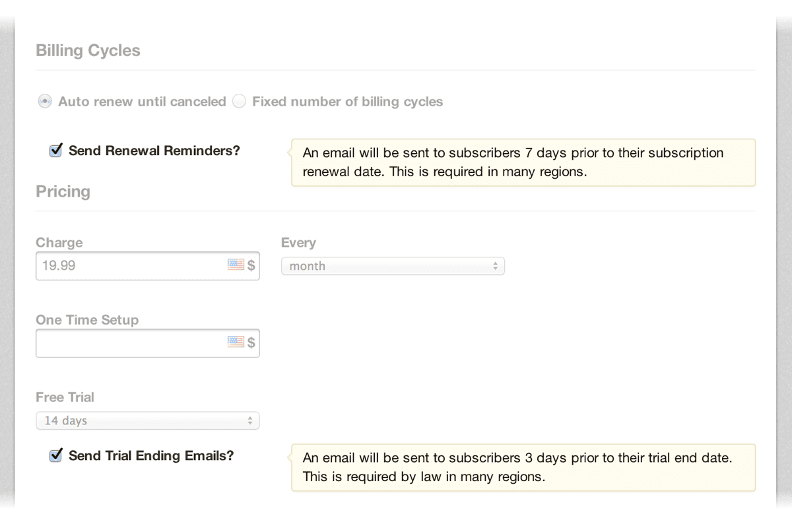Viewport: 792px width, 532px height.
Task: Click the flag icon in One Time Setup field
Action: pyautogui.click(x=236, y=342)
